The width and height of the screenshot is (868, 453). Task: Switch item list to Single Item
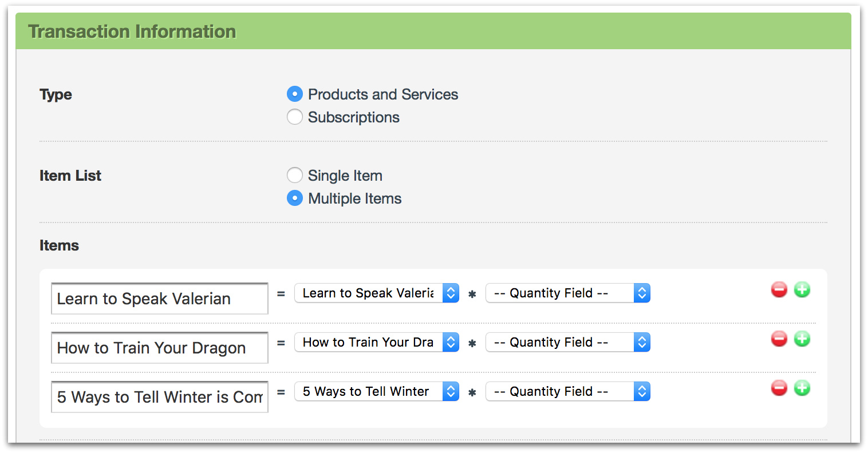tap(295, 175)
